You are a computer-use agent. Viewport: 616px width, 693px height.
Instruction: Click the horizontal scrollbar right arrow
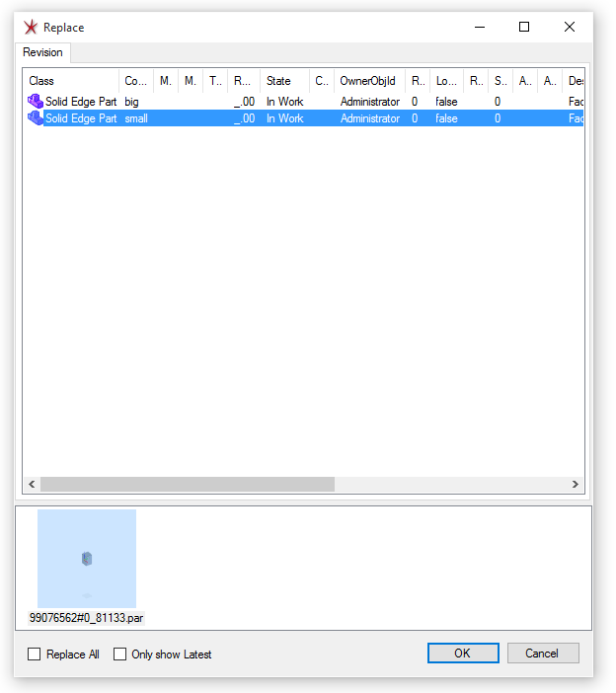pos(576,485)
